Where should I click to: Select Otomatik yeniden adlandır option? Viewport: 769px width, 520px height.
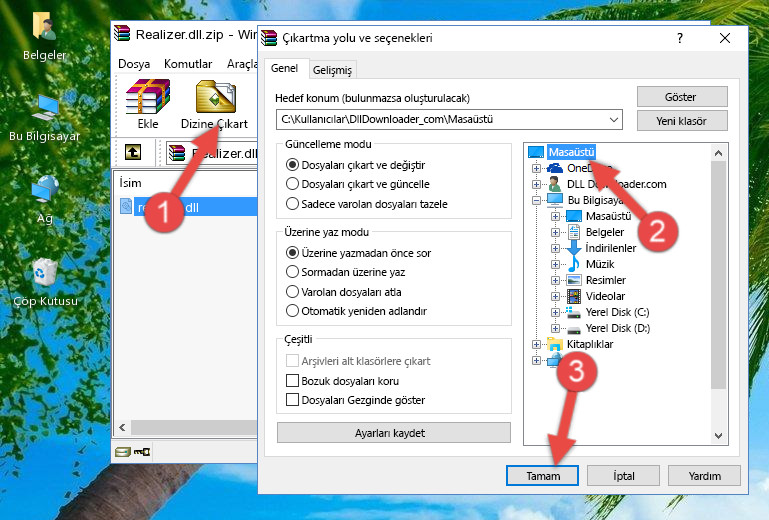(x=292, y=311)
